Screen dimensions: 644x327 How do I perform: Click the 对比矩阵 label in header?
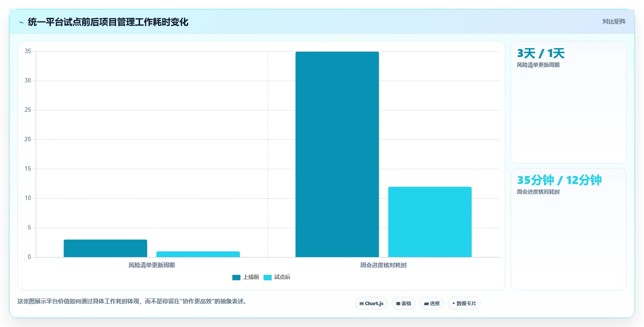614,22
